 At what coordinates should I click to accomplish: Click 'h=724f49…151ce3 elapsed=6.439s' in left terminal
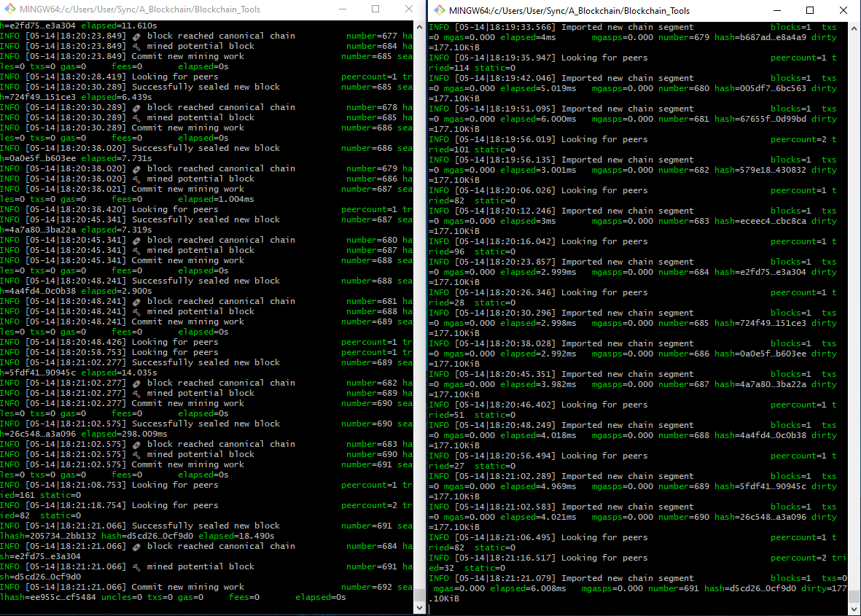76,97
